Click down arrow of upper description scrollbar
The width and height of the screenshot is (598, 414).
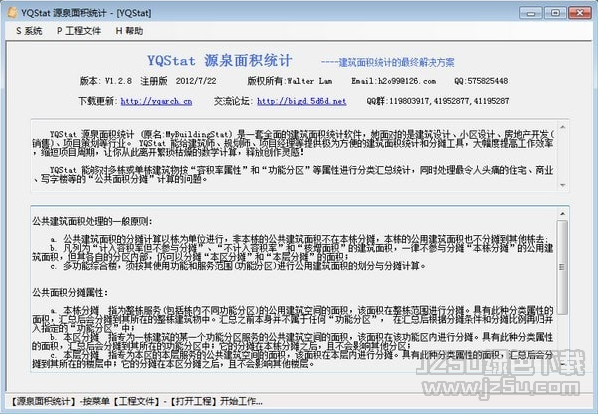563,185
